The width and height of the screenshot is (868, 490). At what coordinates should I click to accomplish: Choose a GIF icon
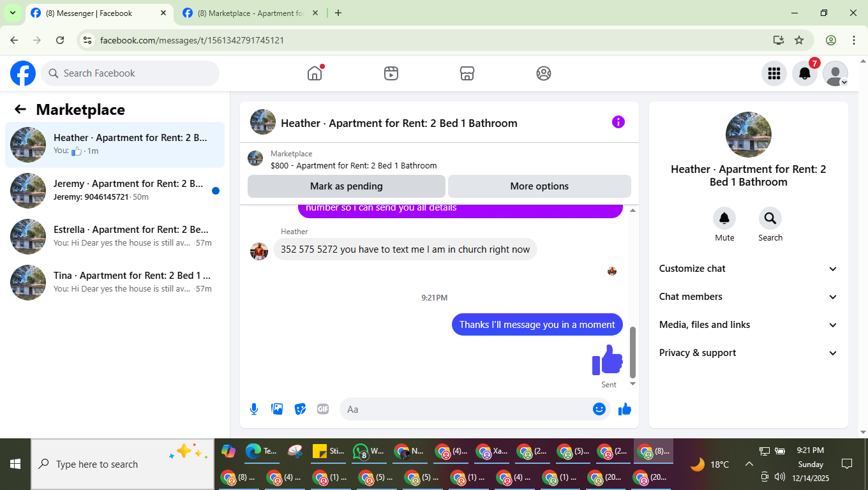(x=323, y=409)
